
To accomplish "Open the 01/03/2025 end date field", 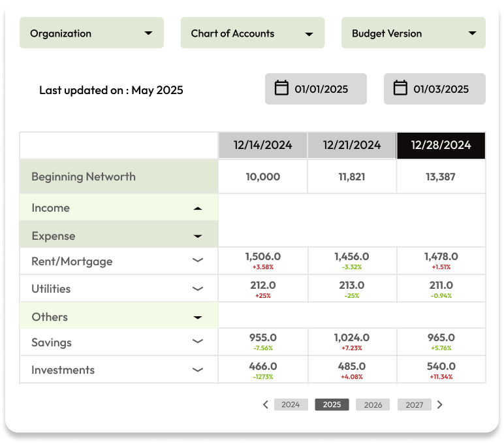I will tap(435, 89).
